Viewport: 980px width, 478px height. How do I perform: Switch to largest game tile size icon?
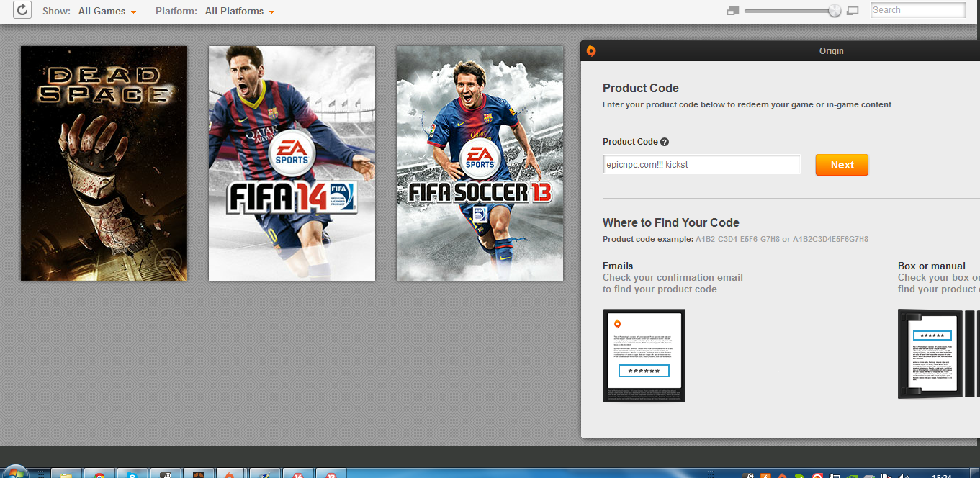[x=853, y=11]
